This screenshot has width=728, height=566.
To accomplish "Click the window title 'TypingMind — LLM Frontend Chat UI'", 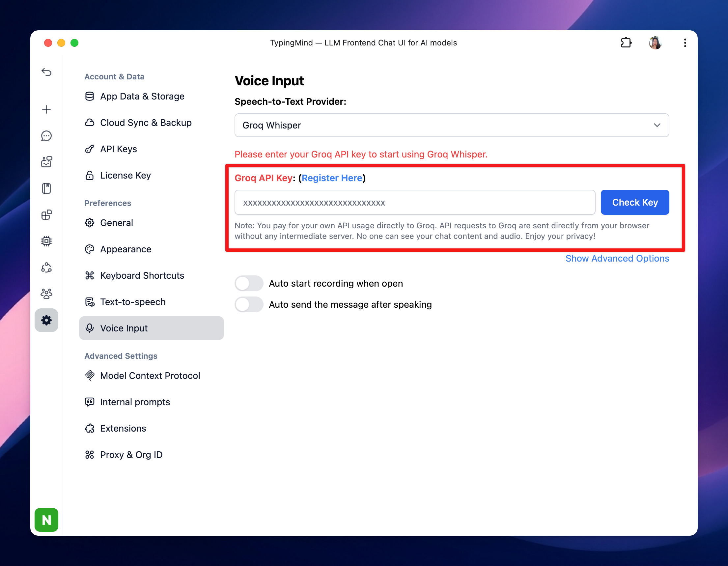I will point(363,43).
